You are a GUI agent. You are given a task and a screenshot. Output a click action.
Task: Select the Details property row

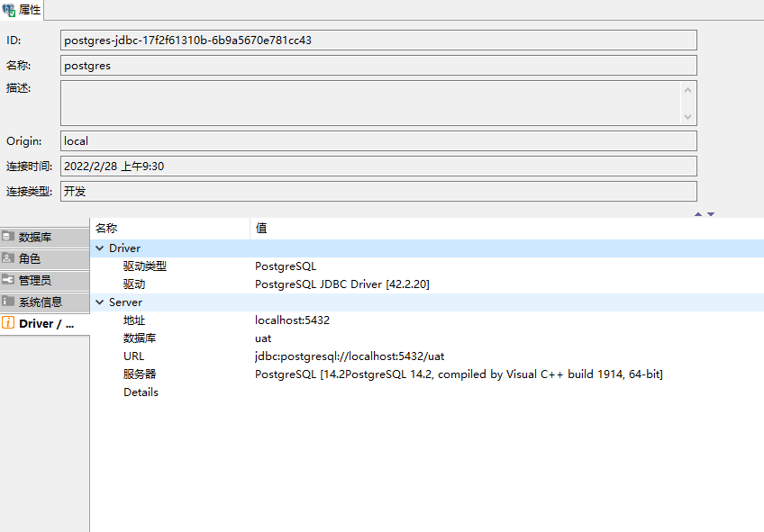[x=427, y=392]
